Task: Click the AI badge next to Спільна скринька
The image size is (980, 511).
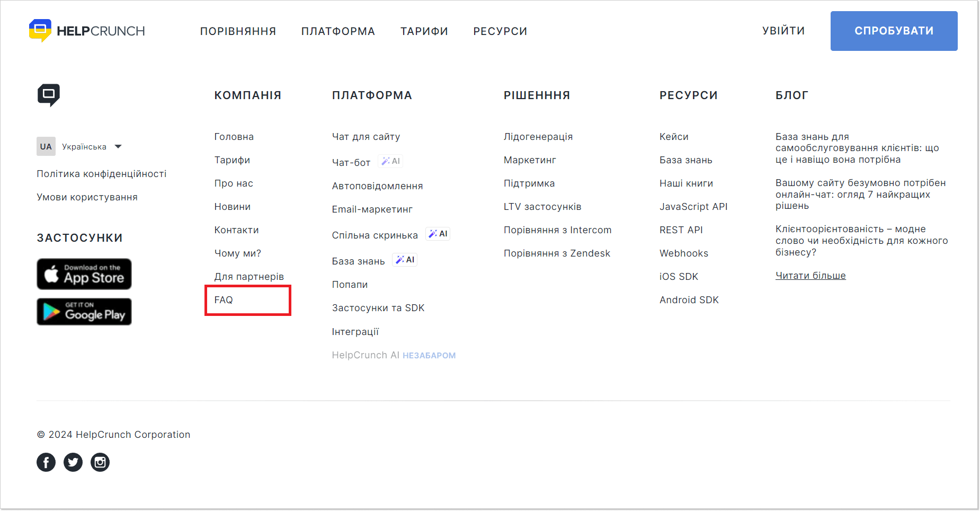Action: (438, 234)
